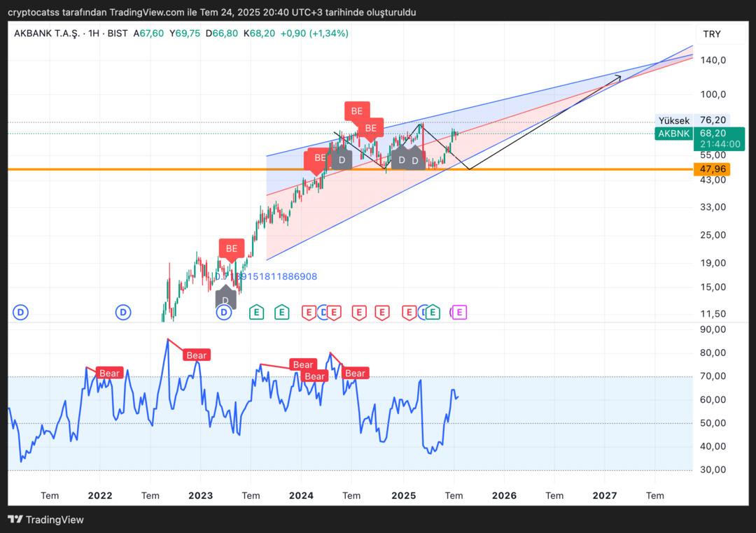Click the K68,20 close value

[x=259, y=34]
